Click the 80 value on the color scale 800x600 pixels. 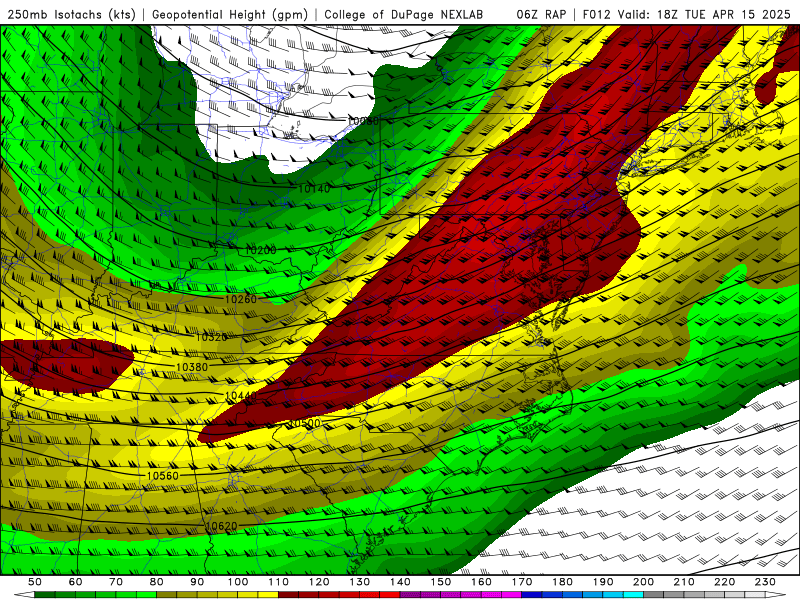157,582
